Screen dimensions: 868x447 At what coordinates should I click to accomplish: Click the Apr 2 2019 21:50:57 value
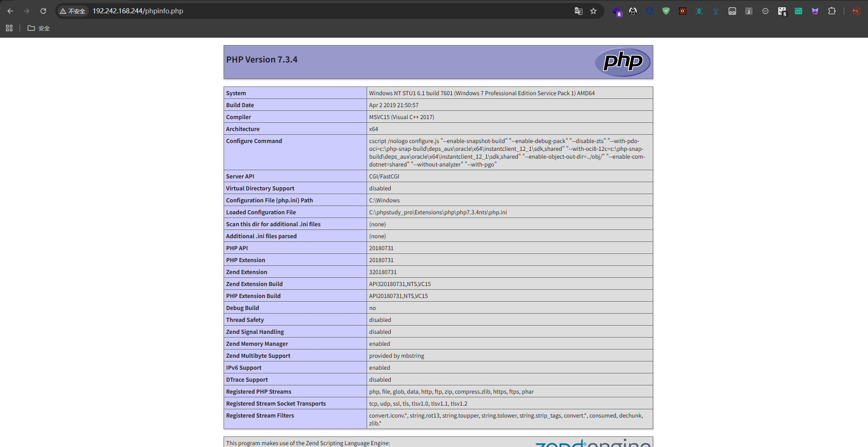pos(394,105)
